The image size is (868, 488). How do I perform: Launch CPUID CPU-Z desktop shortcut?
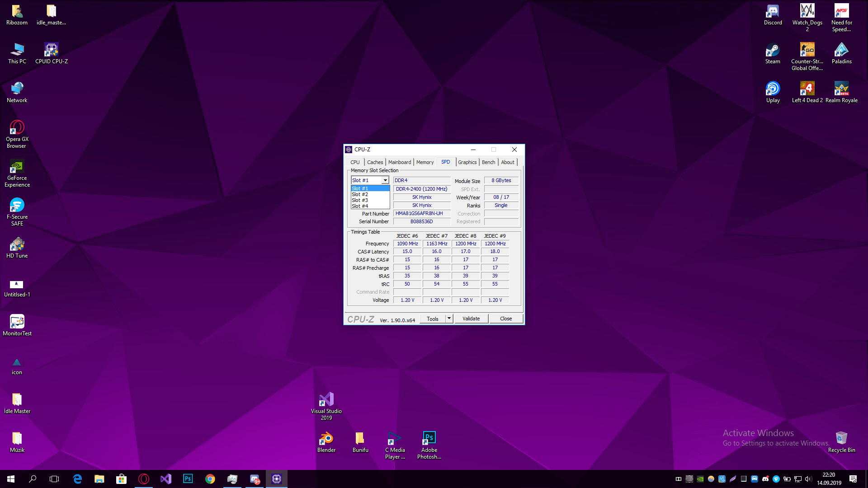tap(51, 51)
